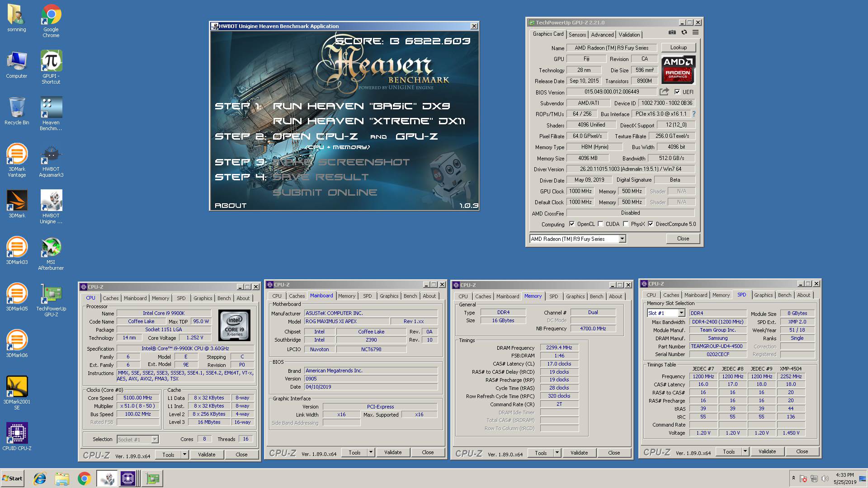Open GPU-Z hamburger menu icon
This screenshot has height=488, width=868.
pyautogui.click(x=696, y=32)
